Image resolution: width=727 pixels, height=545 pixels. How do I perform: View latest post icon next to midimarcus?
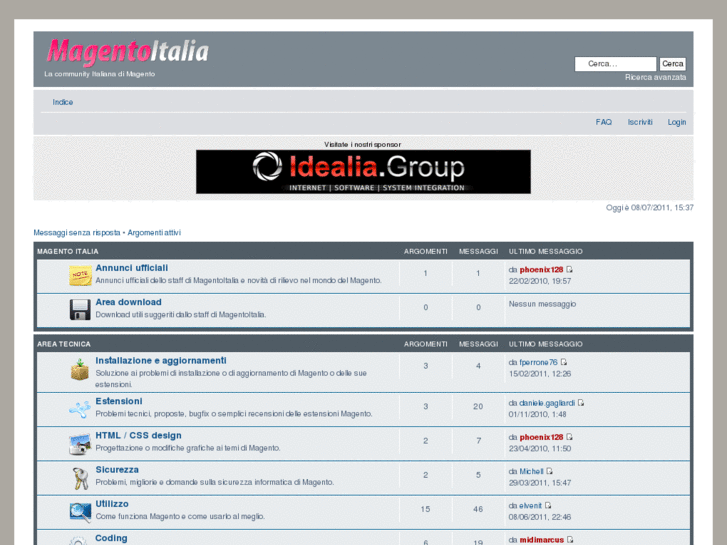point(570,539)
